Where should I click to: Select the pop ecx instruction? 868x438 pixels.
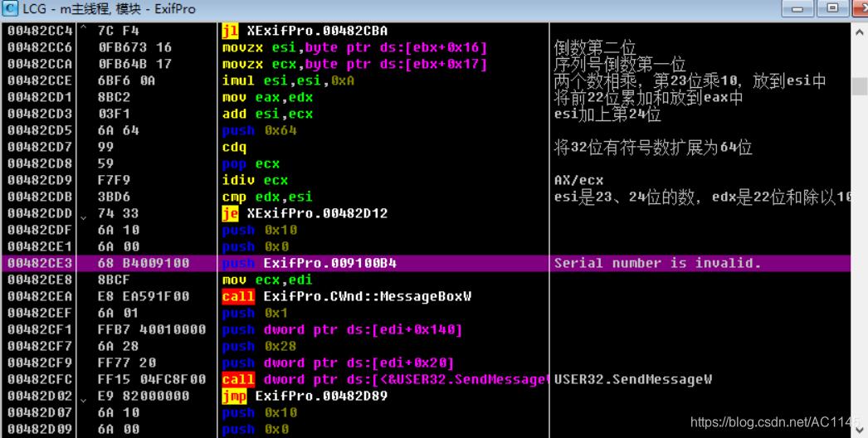point(251,163)
